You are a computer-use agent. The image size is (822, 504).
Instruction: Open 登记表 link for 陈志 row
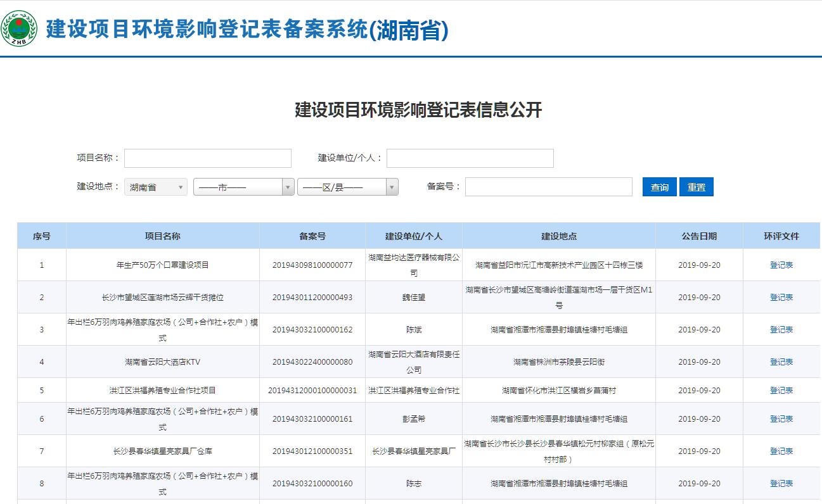pyautogui.click(x=781, y=484)
